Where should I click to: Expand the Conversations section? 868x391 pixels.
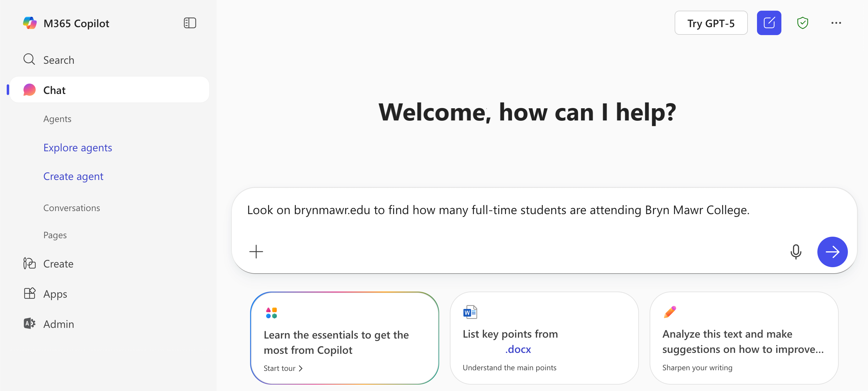[x=71, y=208]
